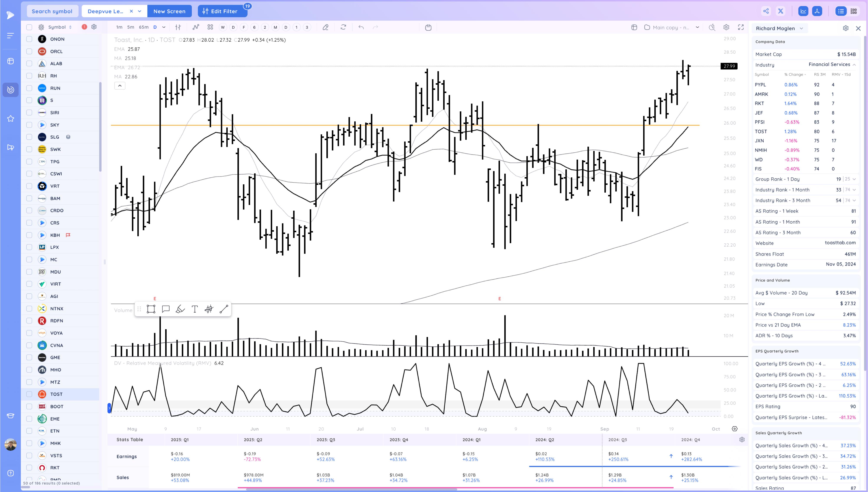The height and width of the screenshot is (492, 868).
Task: Select the Rectangle drawing tool
Action: pos(151,309)
